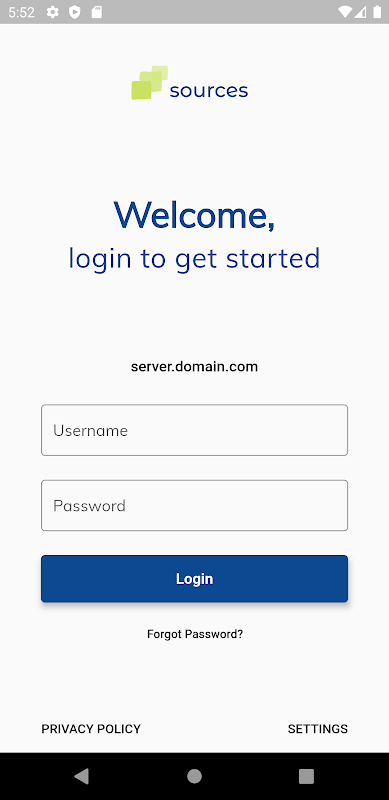Tap the Wi-Fi signal status icon
The image size is (389, 800).
click(345, 12)
